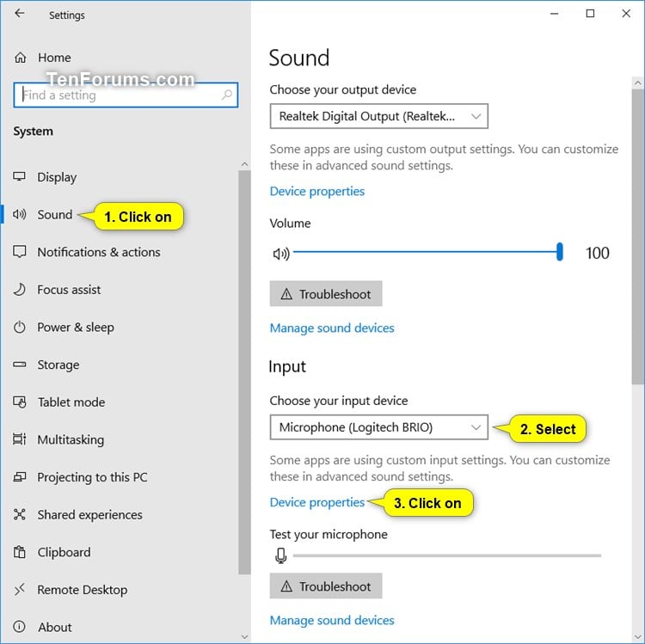Click the output Troubleshoot button
645x644 pixels.
pos(326,293)
